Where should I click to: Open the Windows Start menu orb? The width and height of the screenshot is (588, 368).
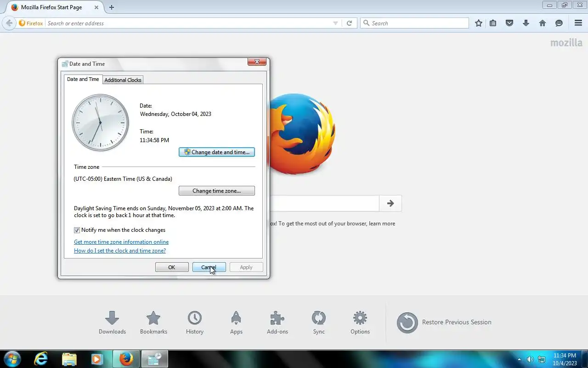click(11, 359)
